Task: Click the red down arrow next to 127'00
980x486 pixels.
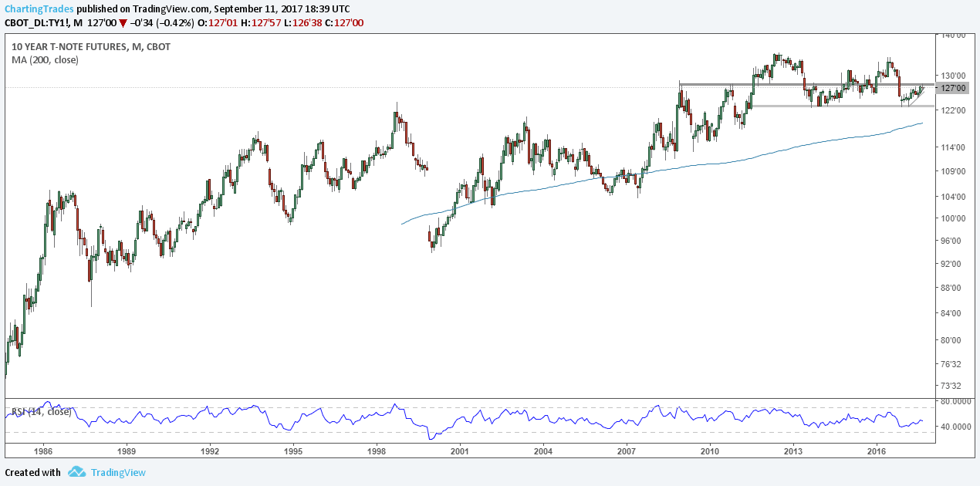Action: (123, 23)
